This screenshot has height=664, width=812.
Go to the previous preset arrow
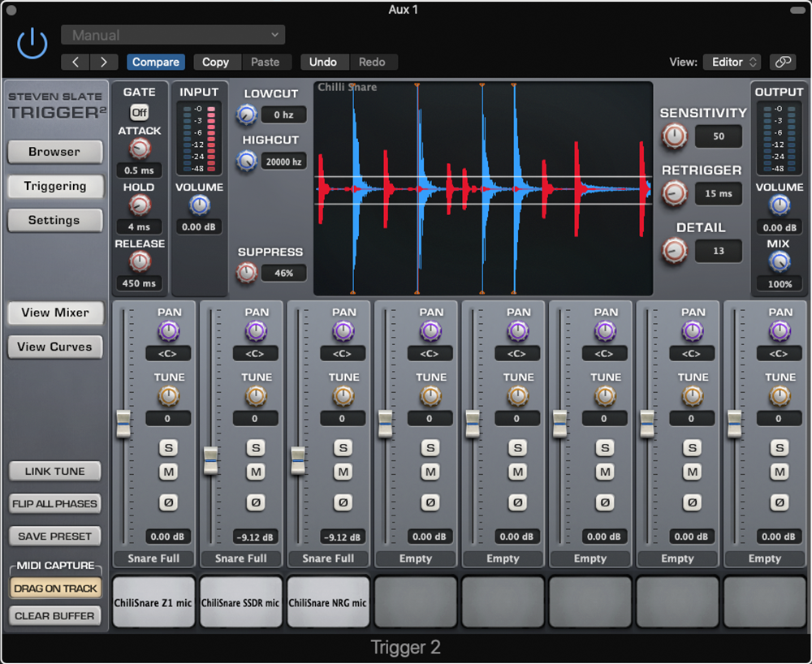click(76, 63)
